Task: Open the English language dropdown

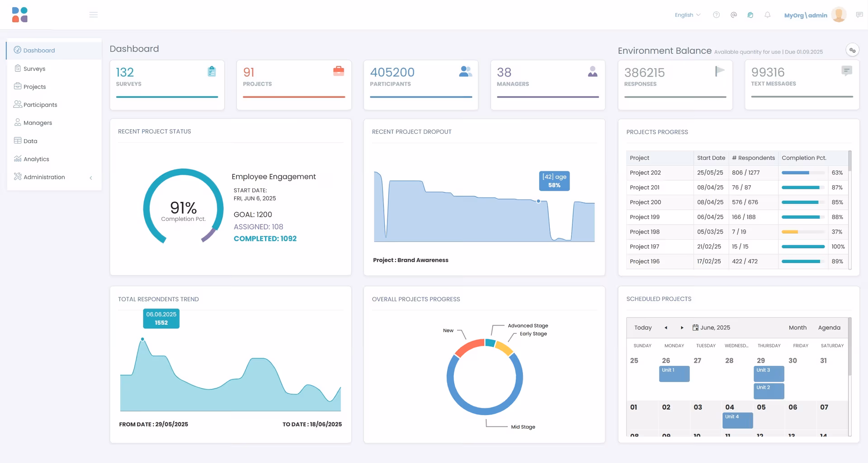Action: click(x=687, y=15)
